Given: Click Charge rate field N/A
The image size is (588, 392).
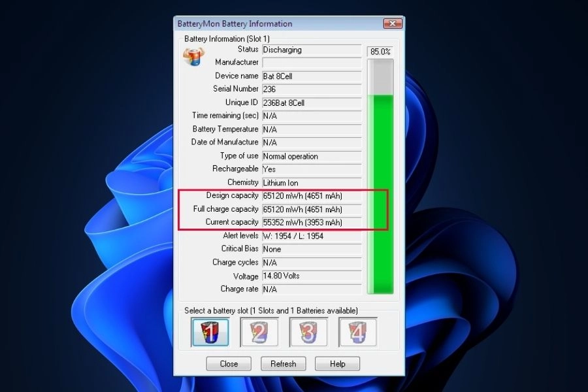Looking at the screenshot, I should 312,289.
